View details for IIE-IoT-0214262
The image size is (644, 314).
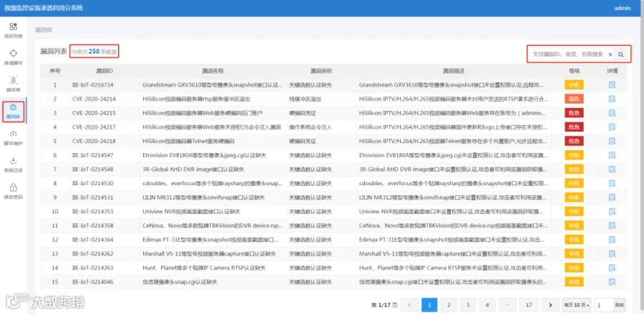point(612,254)
